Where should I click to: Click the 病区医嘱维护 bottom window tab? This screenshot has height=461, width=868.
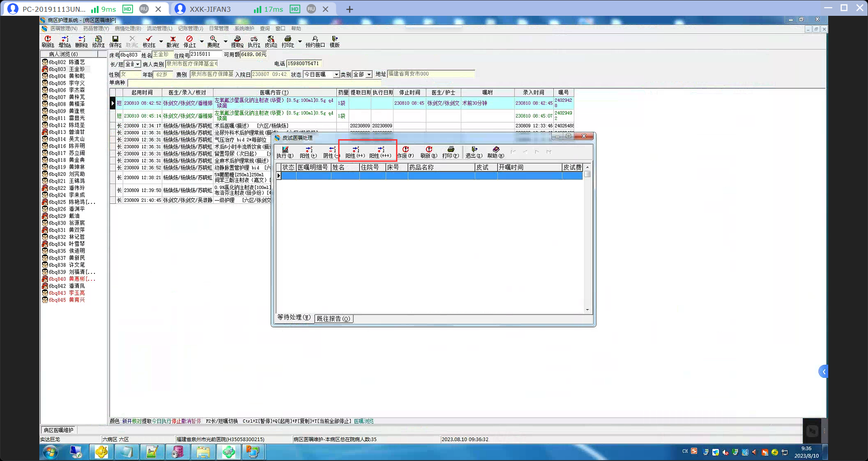pyautogui.click(x=58, y=430)
